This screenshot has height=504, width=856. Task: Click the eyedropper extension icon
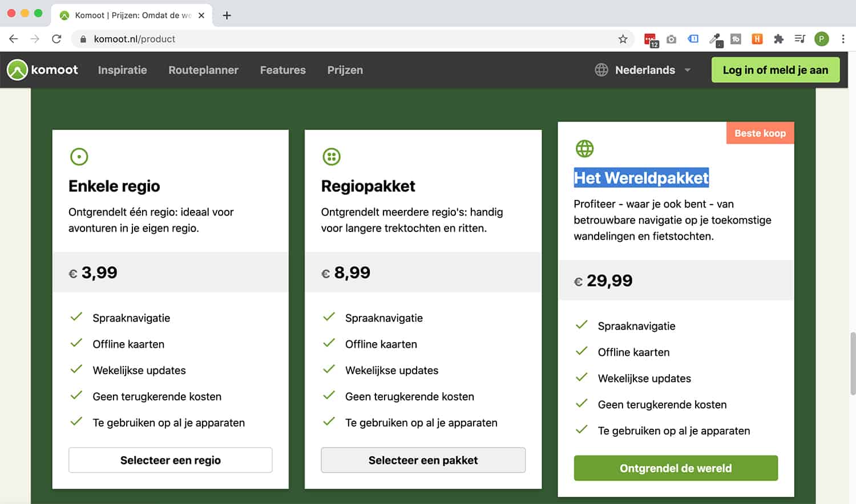(716, 39)
